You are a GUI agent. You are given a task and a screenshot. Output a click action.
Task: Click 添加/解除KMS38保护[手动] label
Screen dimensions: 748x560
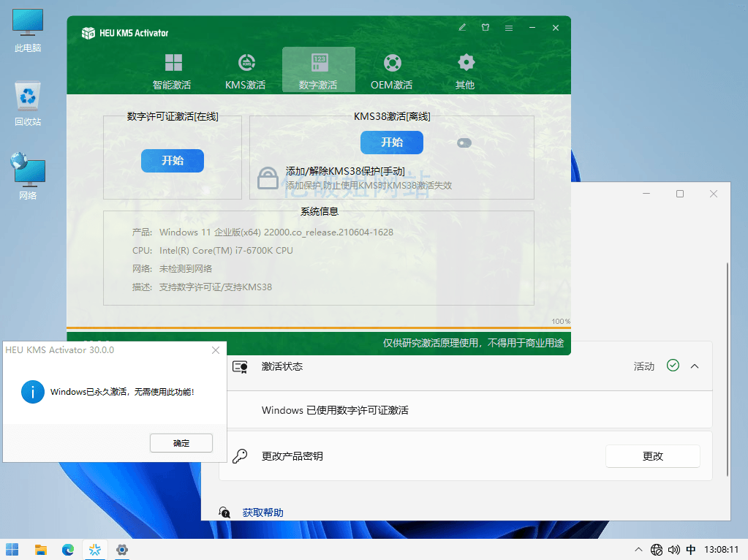tap(345, 171)
